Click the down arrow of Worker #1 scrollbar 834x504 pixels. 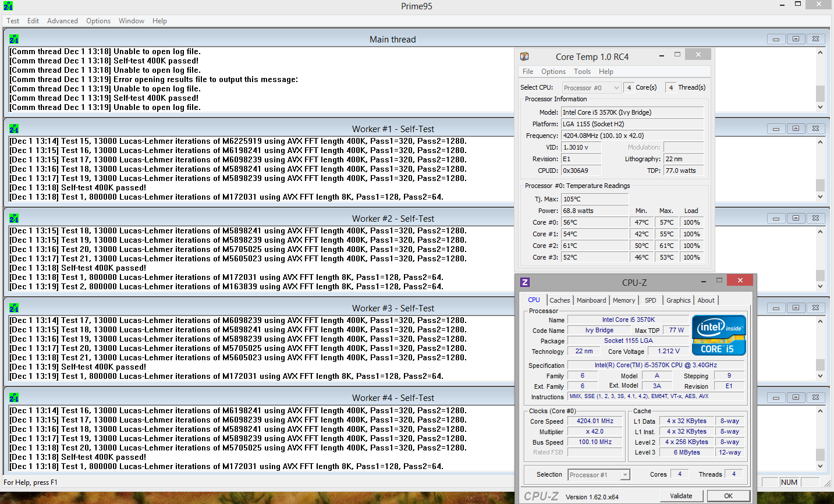pyautogui.click(x=820, y=197)
